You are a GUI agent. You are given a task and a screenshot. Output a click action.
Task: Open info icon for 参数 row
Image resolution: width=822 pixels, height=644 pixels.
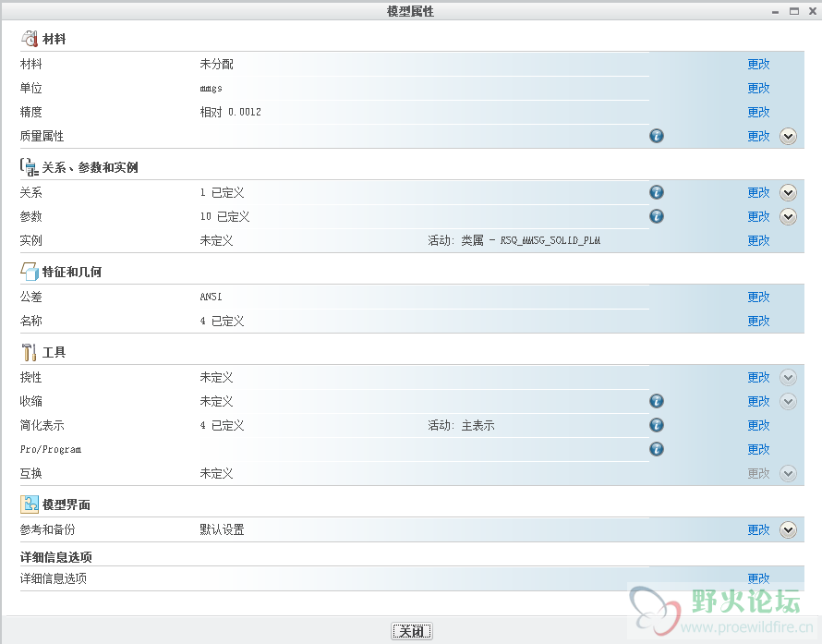coord(657,216)
